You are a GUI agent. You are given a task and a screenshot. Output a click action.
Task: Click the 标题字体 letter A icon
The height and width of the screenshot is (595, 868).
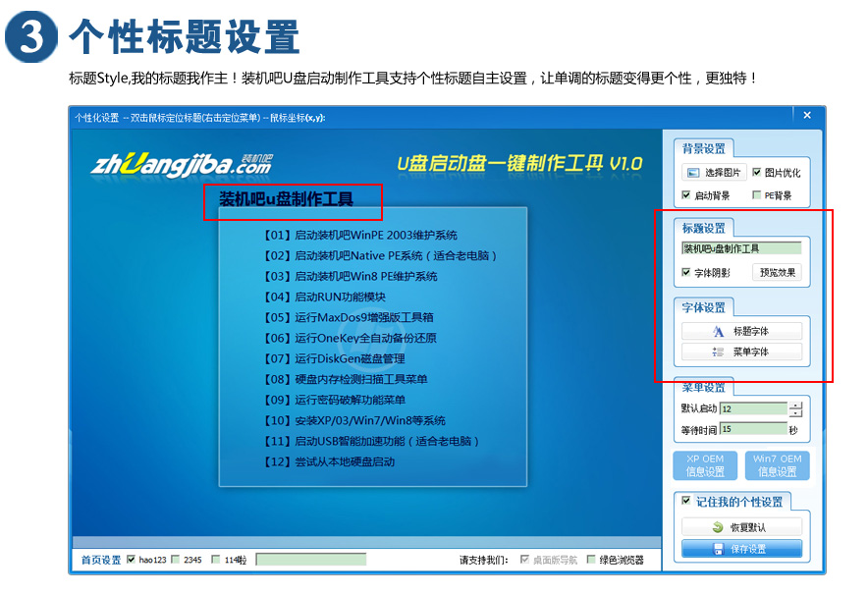pyautogui.click(x=718, y=332)
